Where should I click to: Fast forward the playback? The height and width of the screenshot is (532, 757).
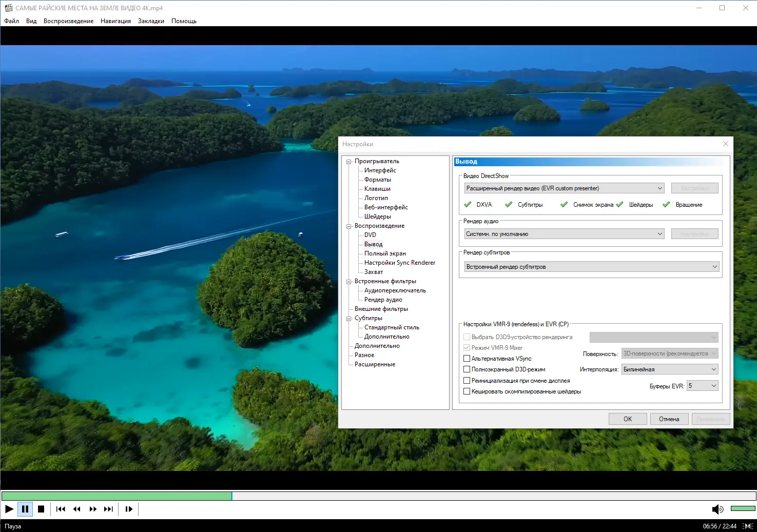[93, 509]
